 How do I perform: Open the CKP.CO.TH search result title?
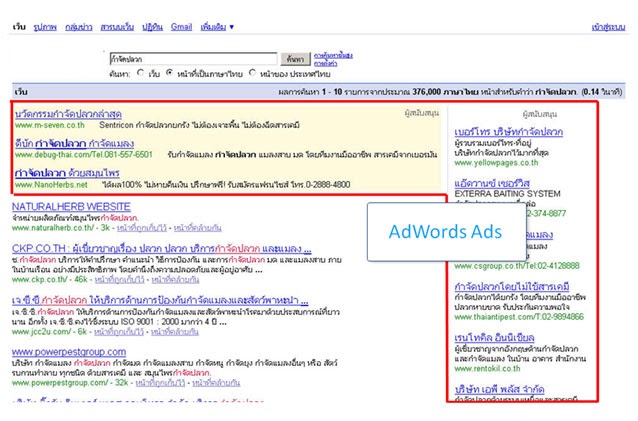[x=162, y=249]
